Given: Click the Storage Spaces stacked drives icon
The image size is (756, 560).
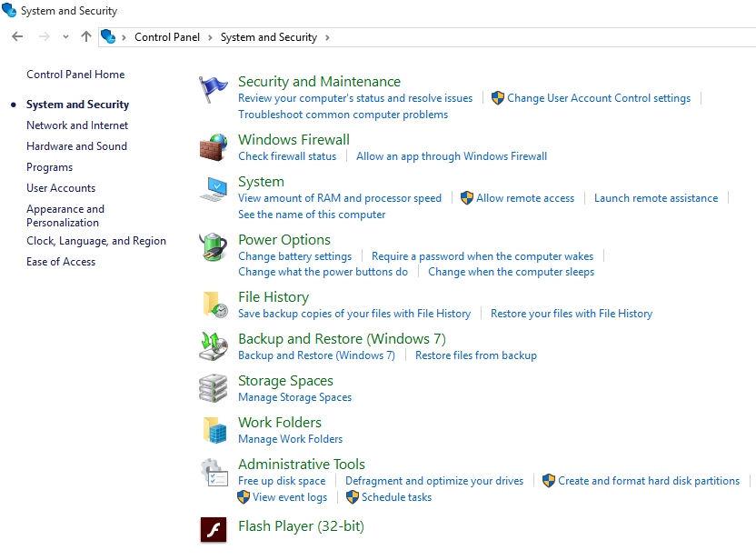Looking at the screenshot, I should [x=214, y=388].
